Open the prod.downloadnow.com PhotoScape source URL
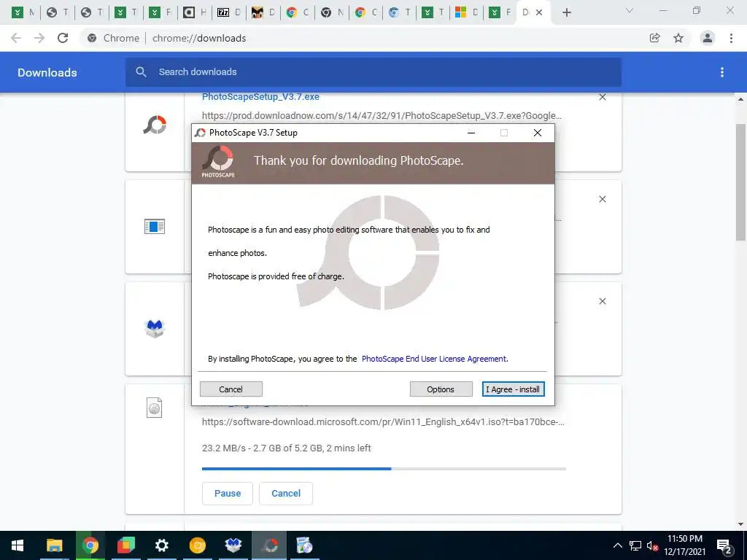 click(x=382, y=116)
